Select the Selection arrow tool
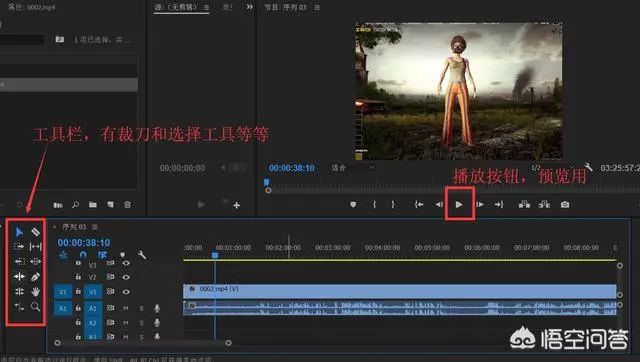640x362 pixels. coord(19,232)
